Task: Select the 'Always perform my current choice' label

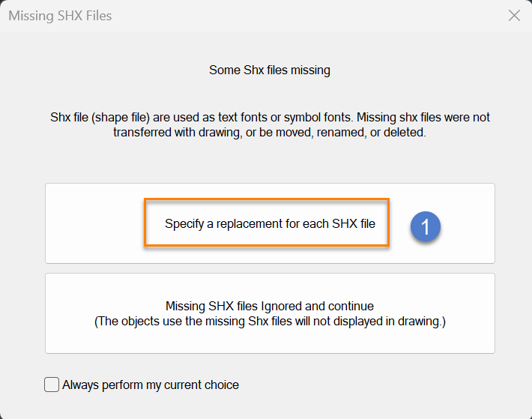Action: [x=151, y=385]
